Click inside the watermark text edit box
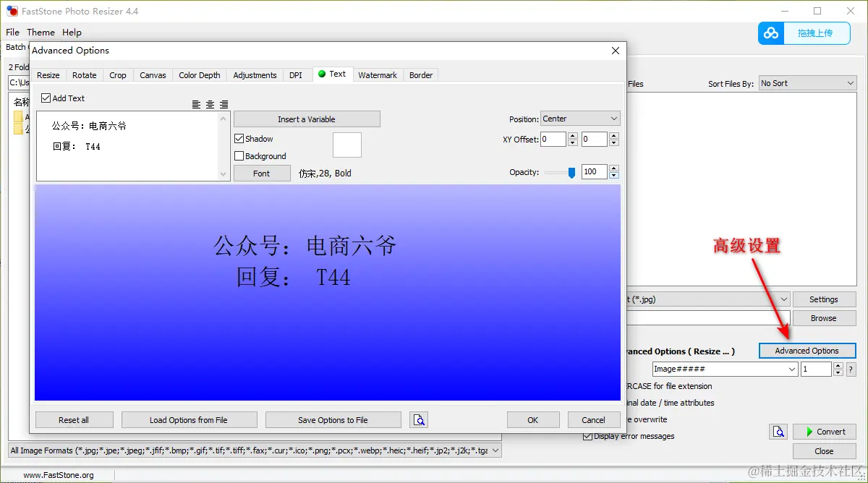This screenshot has height=483, width=868. click(x=127, y=146)
